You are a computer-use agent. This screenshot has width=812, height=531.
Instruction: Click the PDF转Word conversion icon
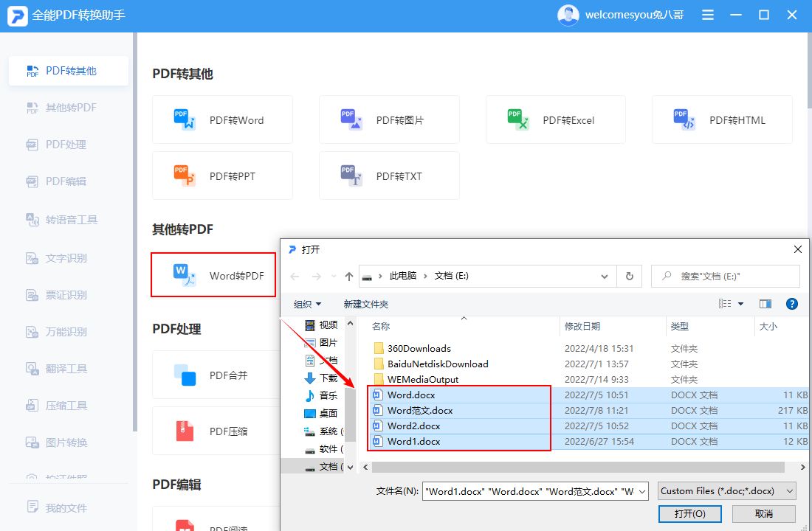click(185, 119)
